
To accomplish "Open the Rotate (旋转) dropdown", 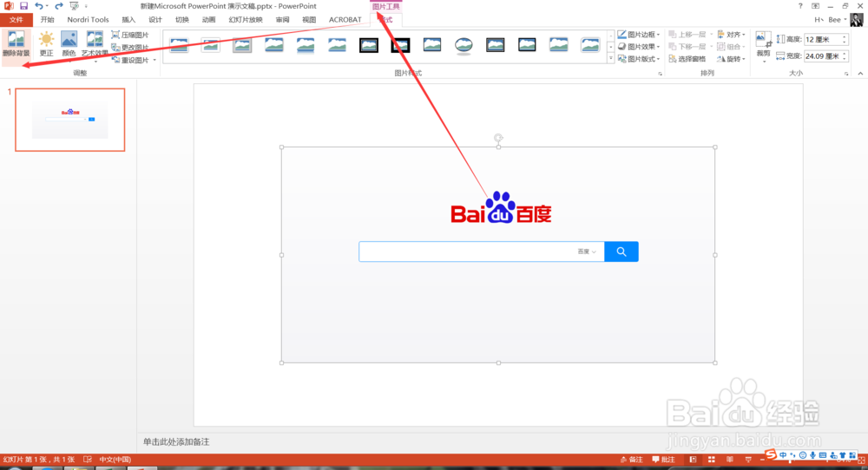I will (731, 59).
